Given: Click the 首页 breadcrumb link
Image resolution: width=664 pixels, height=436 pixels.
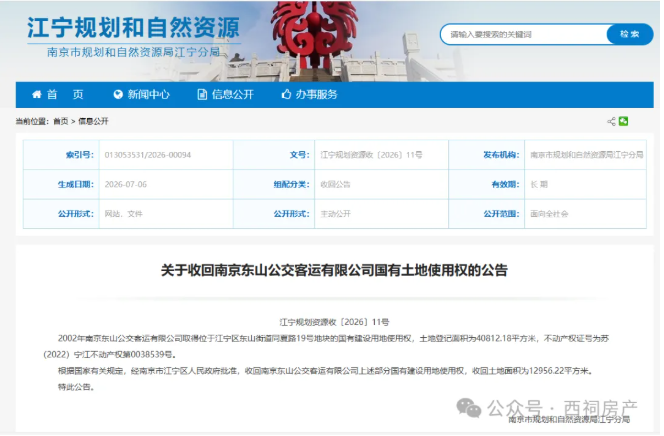Looking at the screenshot, I should coord(61,121).
